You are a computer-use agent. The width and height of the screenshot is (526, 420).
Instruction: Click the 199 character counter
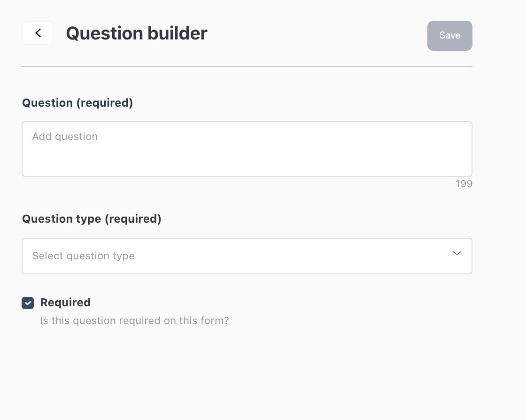(x=464, y=184)
